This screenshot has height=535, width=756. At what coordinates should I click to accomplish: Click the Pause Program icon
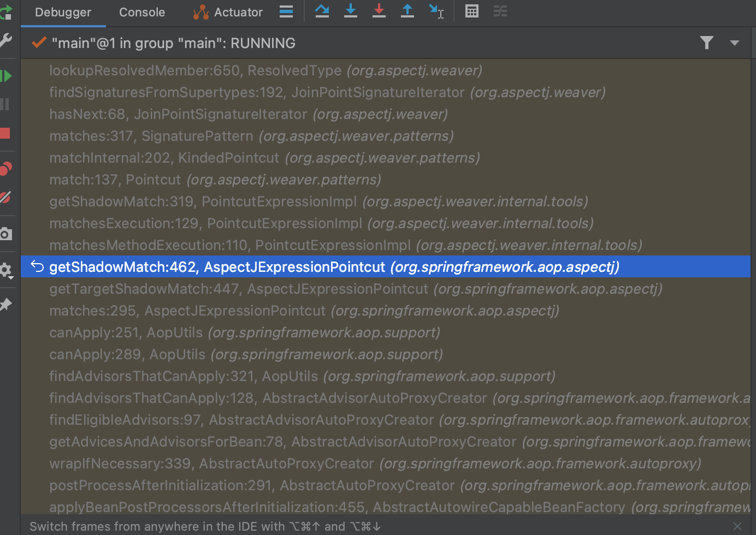point(5,104)
